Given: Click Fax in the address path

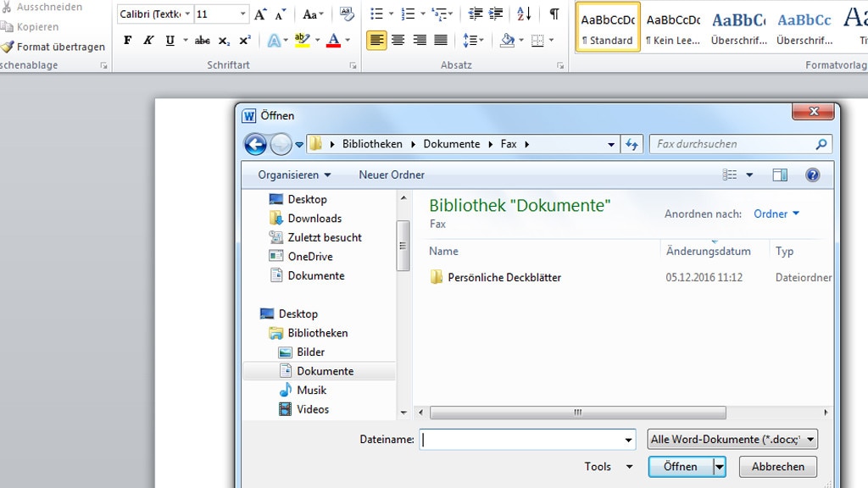Looking at the screenshot, I should (509, 144).
